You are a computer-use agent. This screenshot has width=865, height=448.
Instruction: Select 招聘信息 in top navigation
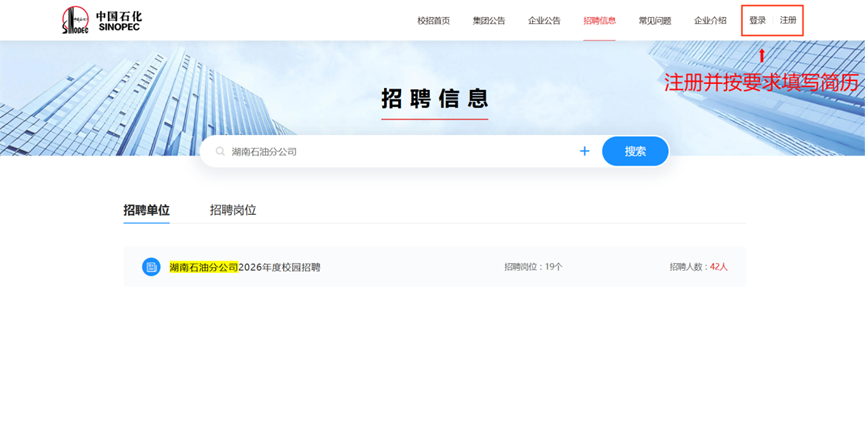click(x=600, y=21)
